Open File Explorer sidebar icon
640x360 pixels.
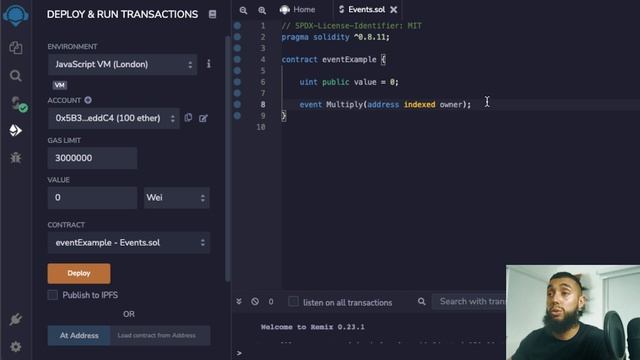16,48
